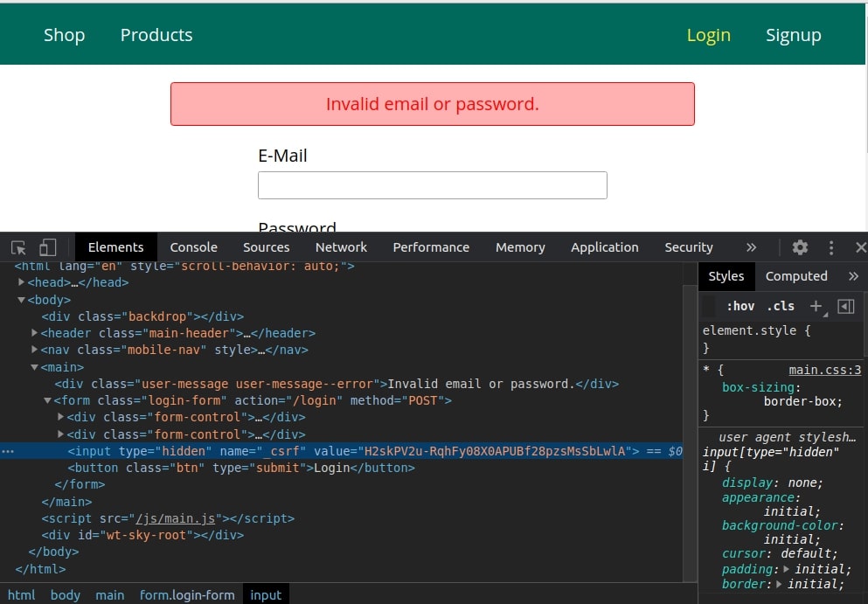Show more DevTools tabs chevron
This screenshot has height=604, width=868.
click(x=751, y=247)
